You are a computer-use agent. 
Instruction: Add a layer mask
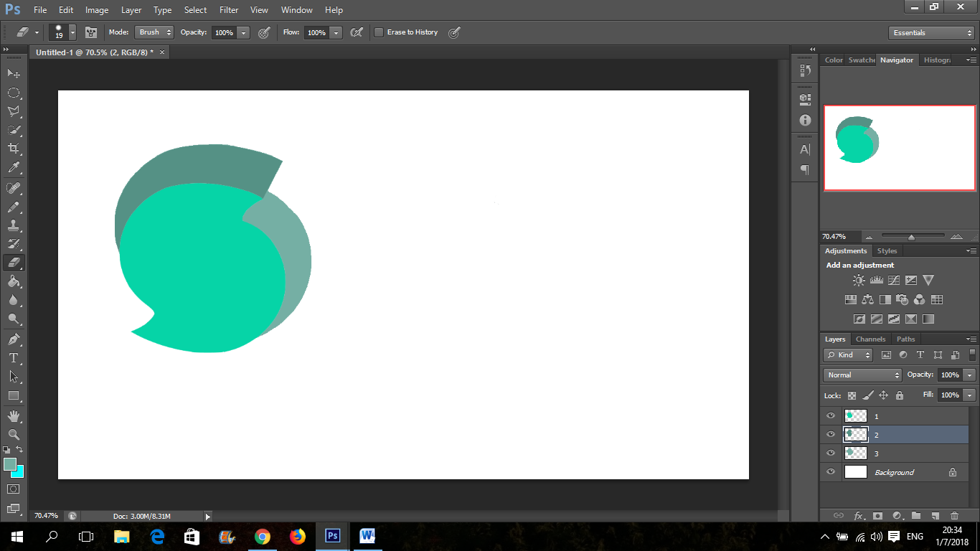(x=877, y=515)
